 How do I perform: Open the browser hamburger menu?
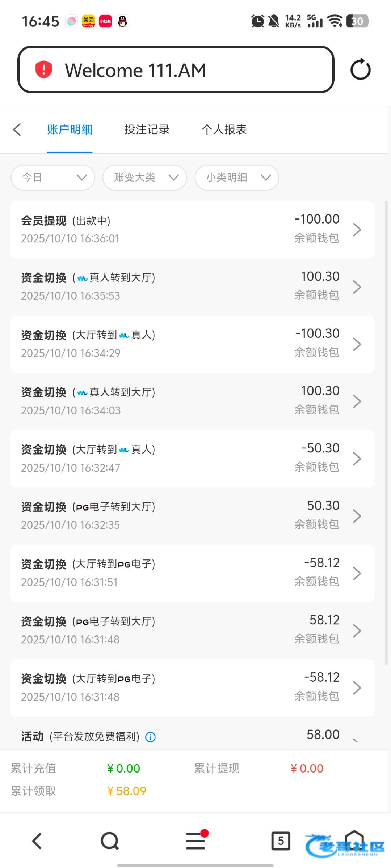195,841
